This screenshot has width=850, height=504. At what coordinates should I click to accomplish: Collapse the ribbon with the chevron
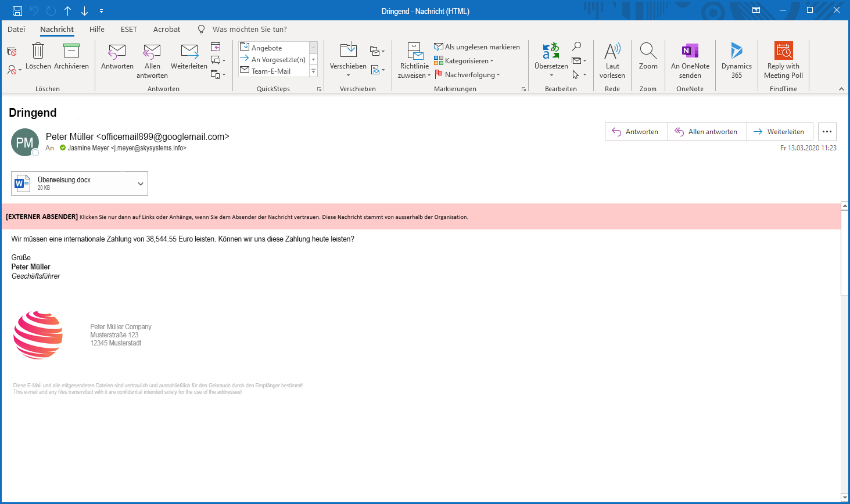click(841, 89)
